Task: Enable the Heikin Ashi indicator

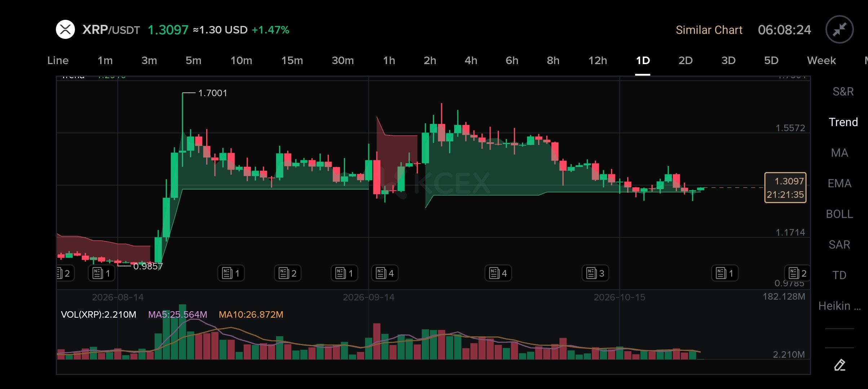Action: 840,306
